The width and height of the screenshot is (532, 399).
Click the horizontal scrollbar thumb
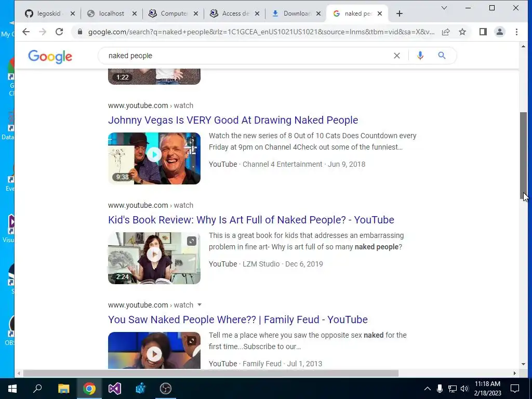(210, 373)
